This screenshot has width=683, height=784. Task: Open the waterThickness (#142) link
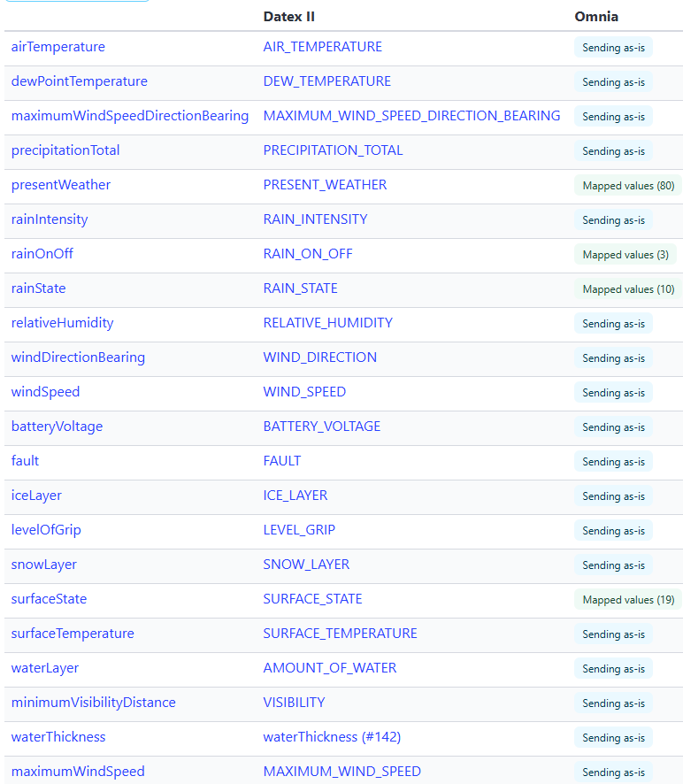332,737
